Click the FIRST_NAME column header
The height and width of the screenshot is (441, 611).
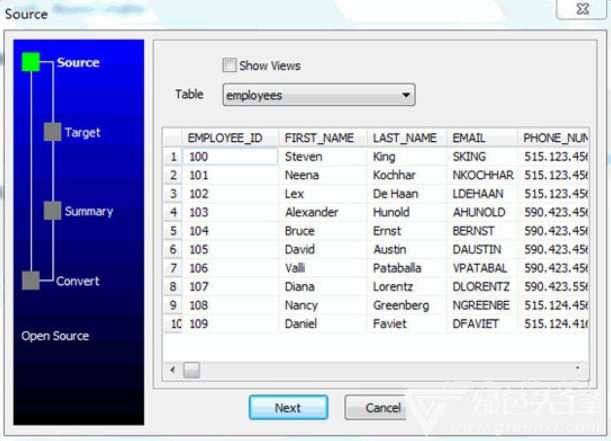click(x=323, y=138)
